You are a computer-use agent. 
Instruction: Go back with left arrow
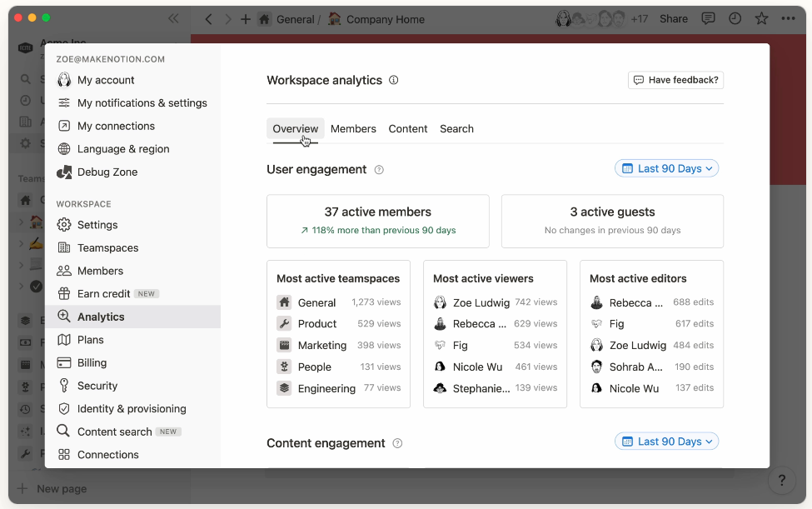pos(209,19)
